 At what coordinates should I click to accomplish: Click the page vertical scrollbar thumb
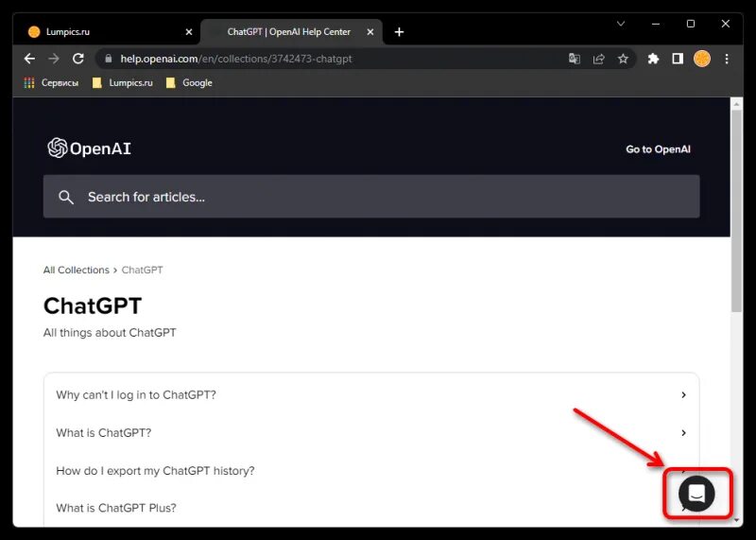(736, 211)
